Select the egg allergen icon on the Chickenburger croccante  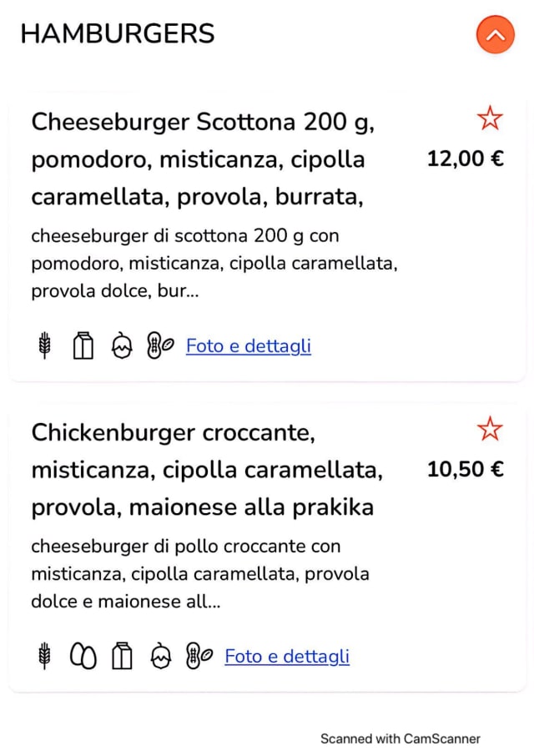(x=83, y=656)
